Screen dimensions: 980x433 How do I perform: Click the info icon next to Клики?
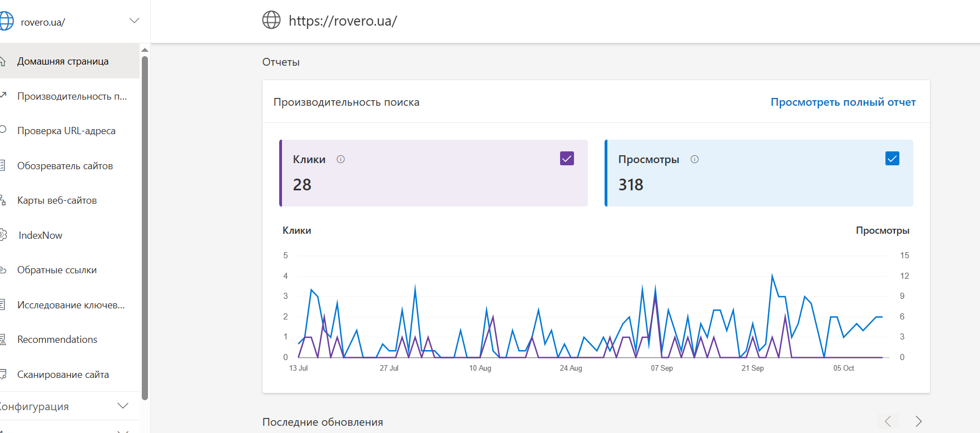[341, 159]
